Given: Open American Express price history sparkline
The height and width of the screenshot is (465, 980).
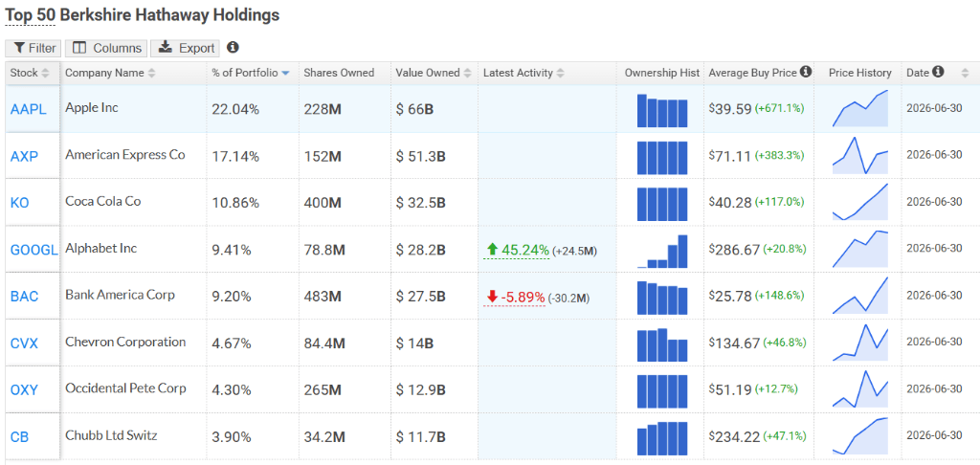Looking at the screenshot, I should pyautogui.click(x=860, y=156).
